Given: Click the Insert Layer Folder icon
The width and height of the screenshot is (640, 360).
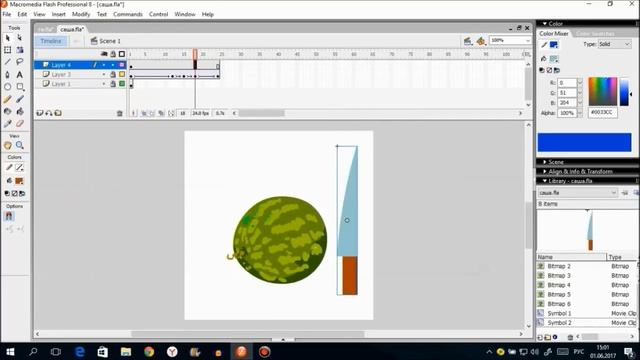Looking at the screenshot, I should coord(58,113).
